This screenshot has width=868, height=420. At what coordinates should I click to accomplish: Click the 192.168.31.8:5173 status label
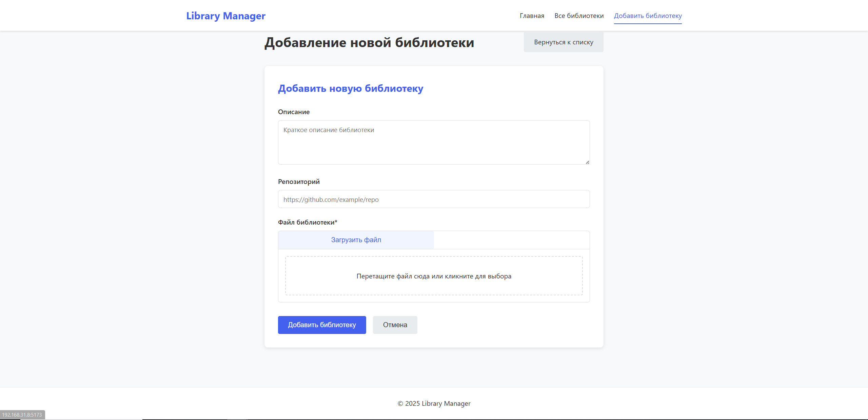pos(22,415)
